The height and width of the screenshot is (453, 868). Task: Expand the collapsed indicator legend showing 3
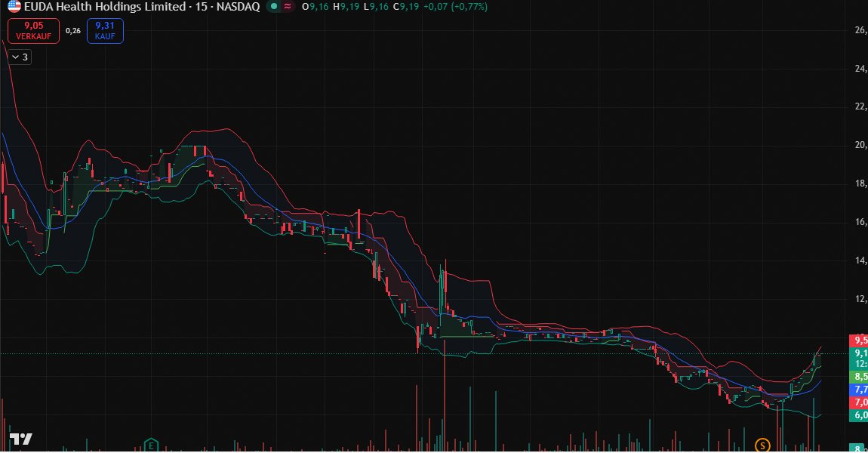pyautogui.click(x=20, y=57)
